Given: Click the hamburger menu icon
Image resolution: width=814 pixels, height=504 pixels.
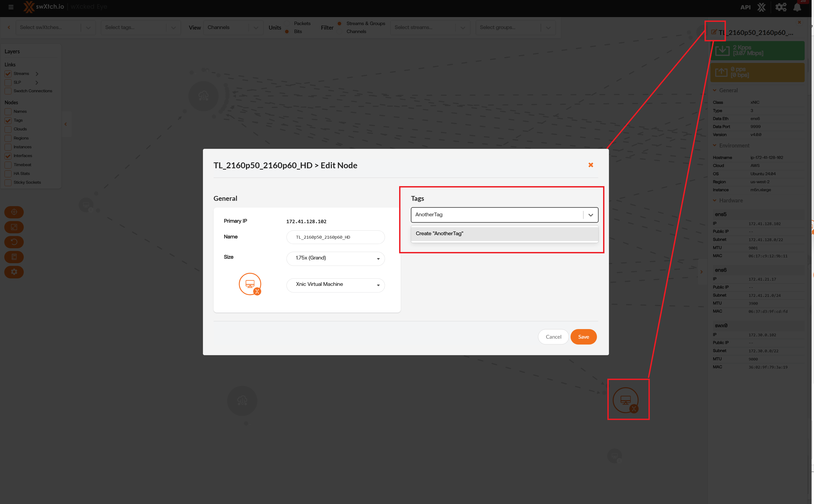Looking at the screenshot, I should (11, 7).
